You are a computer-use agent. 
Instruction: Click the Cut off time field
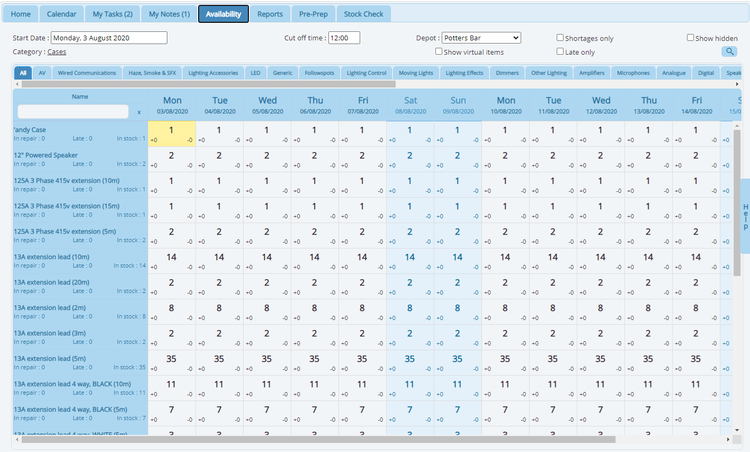coord(344,38)
